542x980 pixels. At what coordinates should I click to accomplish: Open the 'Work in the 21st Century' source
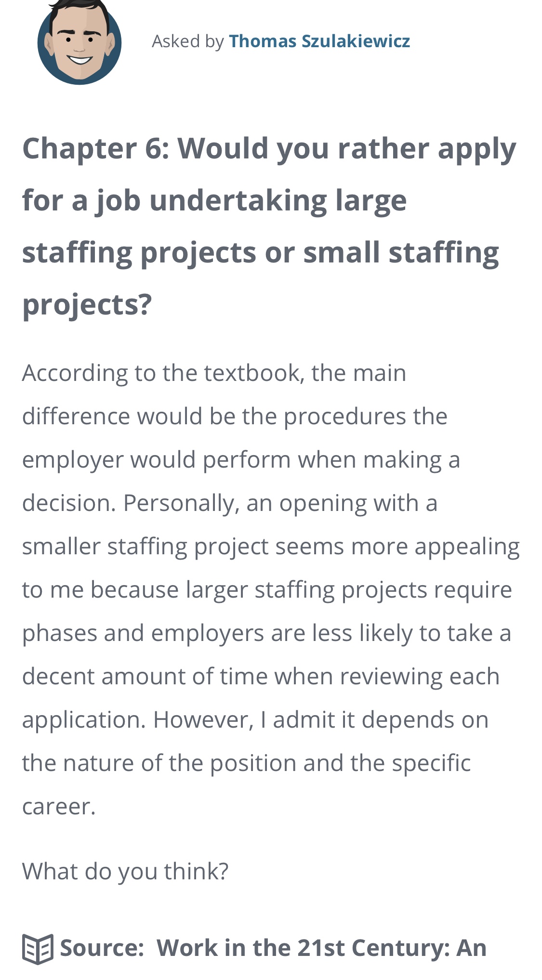(321, 948)
